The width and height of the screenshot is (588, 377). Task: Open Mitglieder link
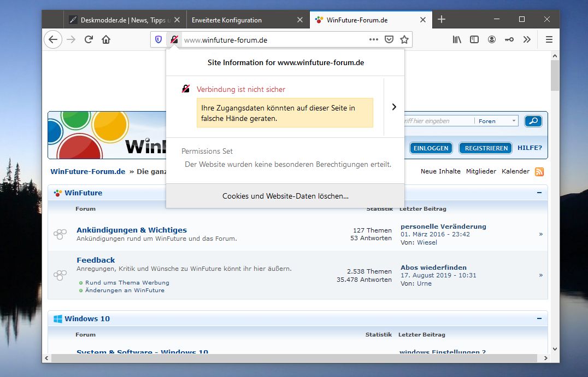481,171
